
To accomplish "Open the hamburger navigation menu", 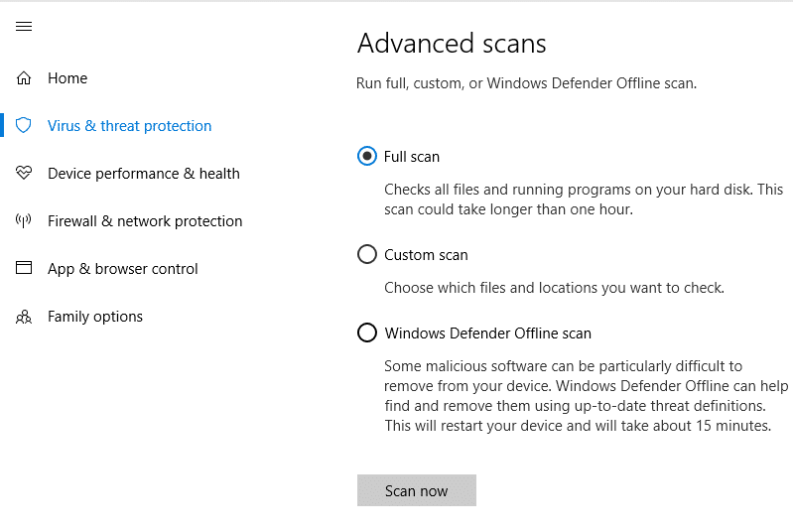I will (24, 27).
